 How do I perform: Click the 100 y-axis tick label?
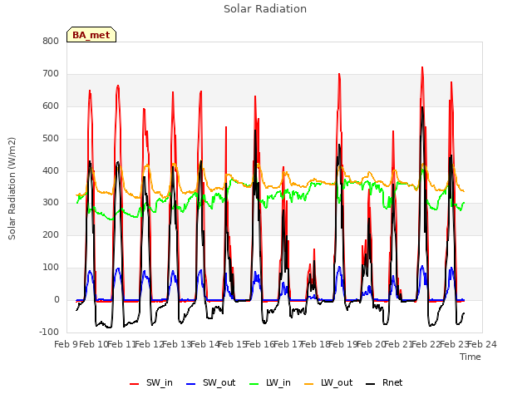tap(51, 268)
